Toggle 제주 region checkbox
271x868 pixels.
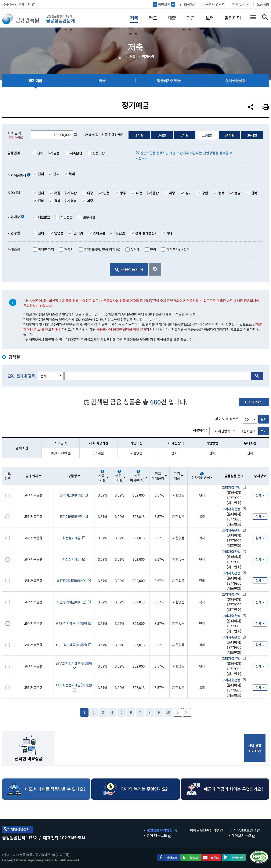(84, 201)
